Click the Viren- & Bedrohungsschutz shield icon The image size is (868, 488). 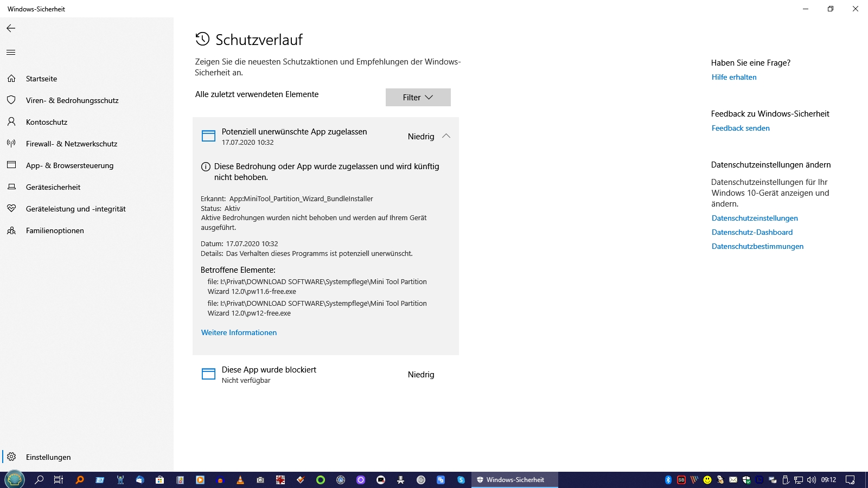(11, 100)
